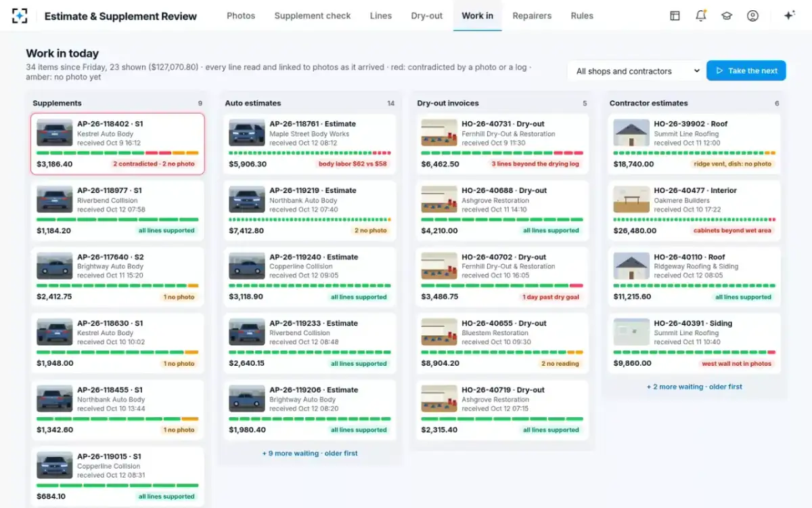
Task: Click the $3,186.40 amount
Action: (55, 164)
